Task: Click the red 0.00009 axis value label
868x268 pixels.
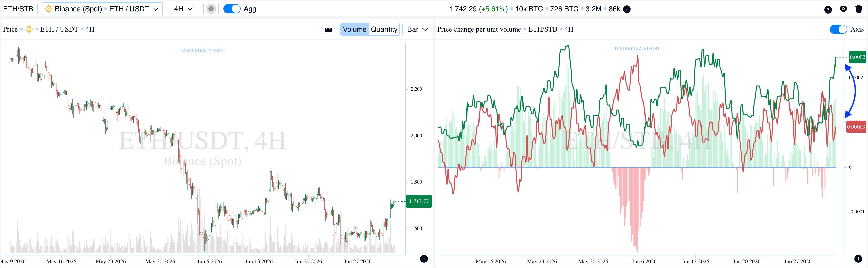Action: coord(856,127)
